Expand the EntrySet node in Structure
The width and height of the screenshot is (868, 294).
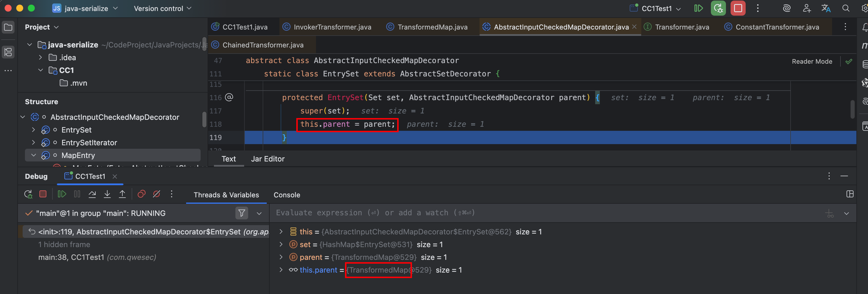point(33,130)
